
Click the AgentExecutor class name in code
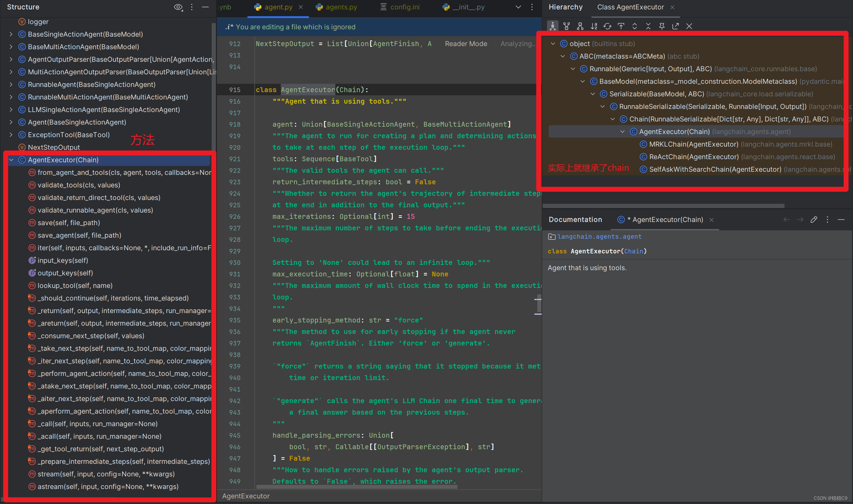(x=308, y=90)
